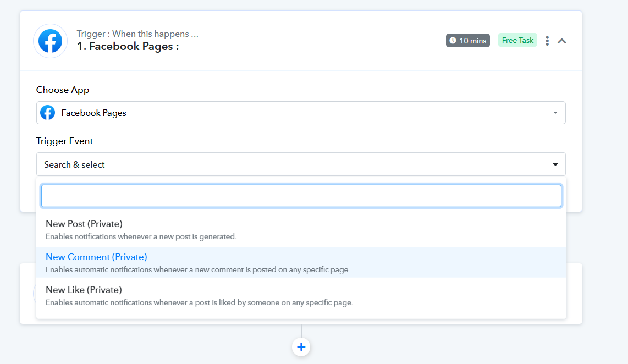Screen dimensions: 628x364
Task: Click the Facebook icon in Choose App field
Action: click(x=48, y=113)
